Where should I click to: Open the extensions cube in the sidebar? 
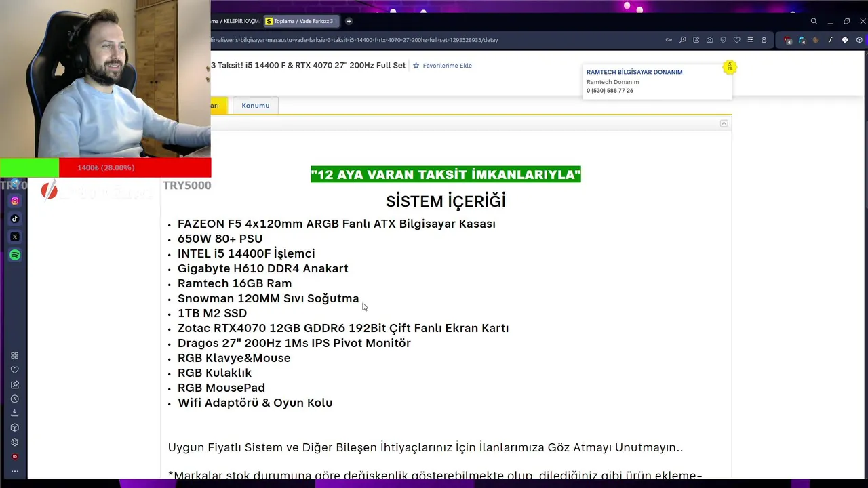14,428
